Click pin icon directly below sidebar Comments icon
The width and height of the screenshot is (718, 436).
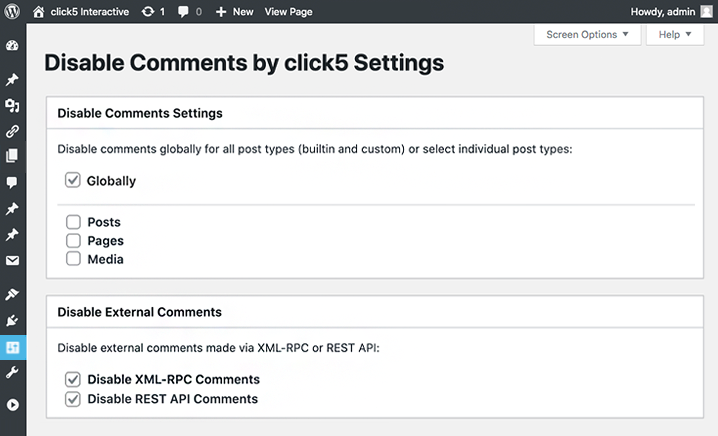(12, 209)
